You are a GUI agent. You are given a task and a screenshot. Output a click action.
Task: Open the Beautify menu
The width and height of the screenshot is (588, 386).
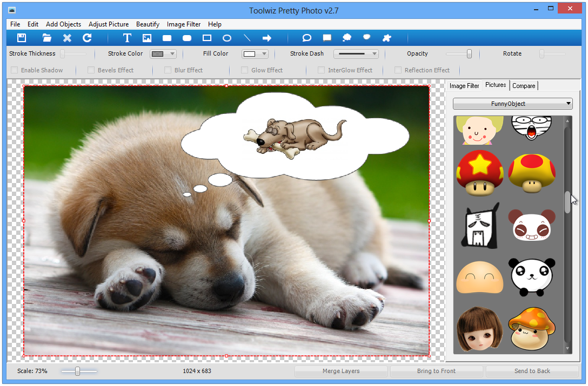[148, 24]
